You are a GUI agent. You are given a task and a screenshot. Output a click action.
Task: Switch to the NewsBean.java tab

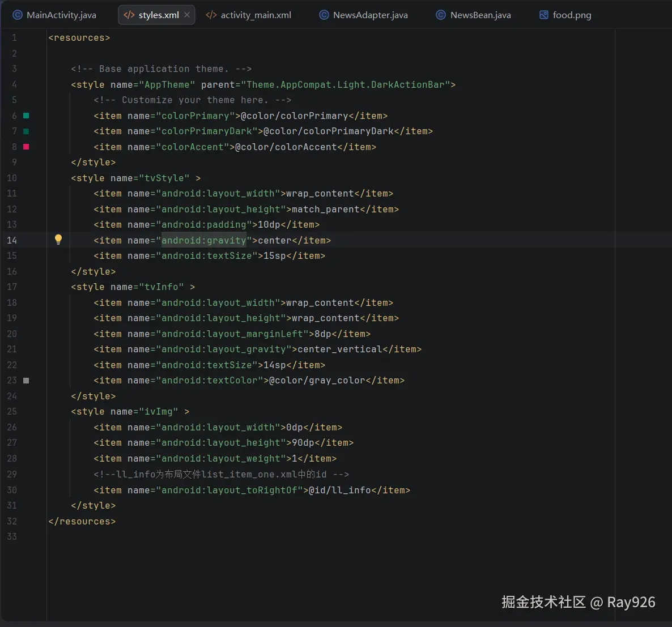[480, 15]
